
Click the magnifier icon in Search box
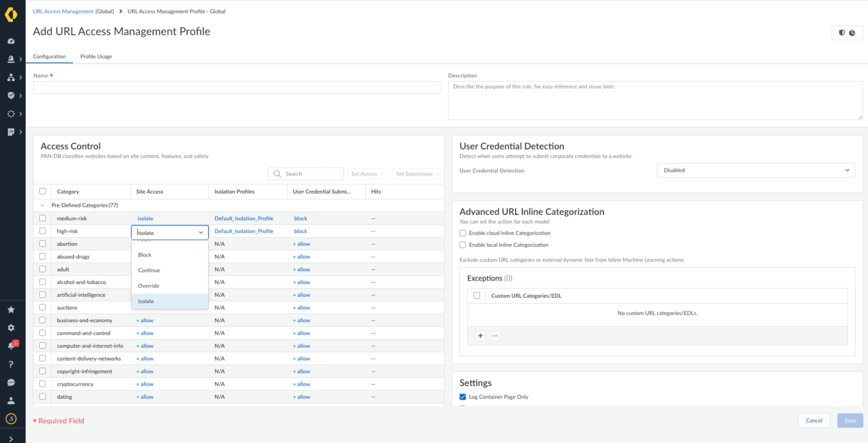pos(277,174)
